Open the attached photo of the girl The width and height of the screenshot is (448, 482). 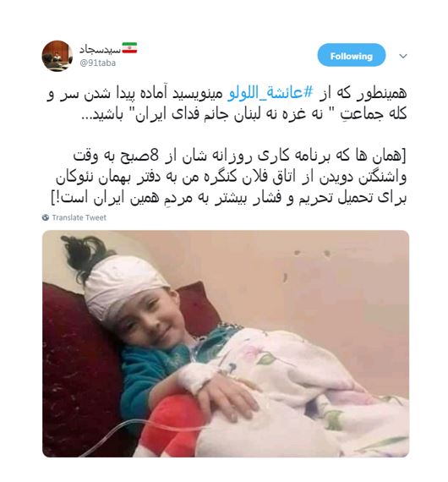(x=226, y=343)
